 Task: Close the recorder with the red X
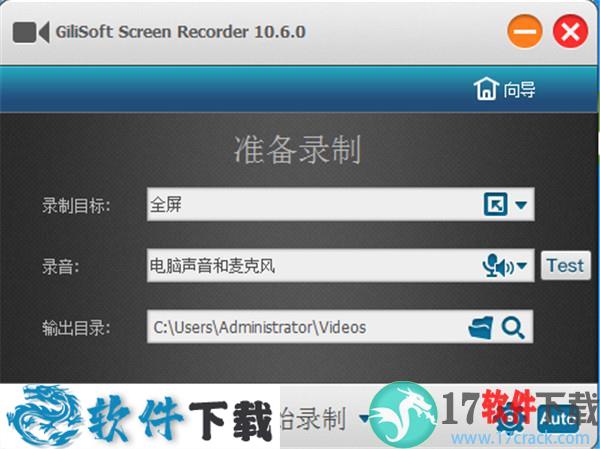[570, 31]
